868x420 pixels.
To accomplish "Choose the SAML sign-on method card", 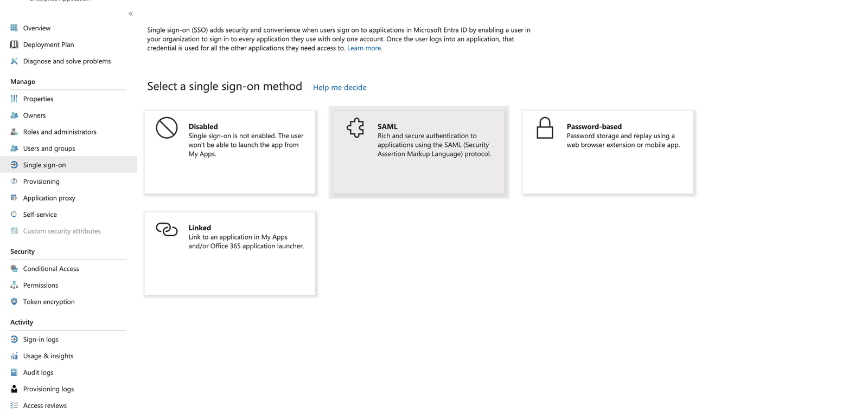I will [419, 152].
